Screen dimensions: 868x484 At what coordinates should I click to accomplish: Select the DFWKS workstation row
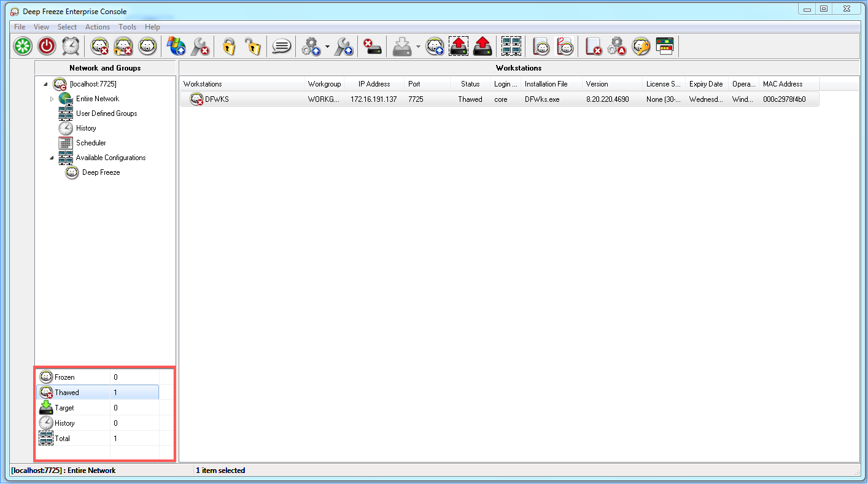click(217, 99)
